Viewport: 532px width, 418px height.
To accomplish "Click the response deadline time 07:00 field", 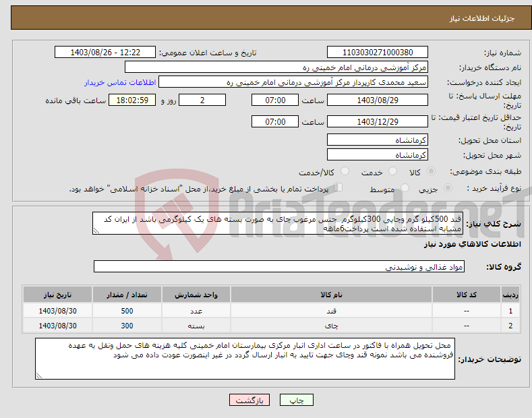I will pos(275,100).
